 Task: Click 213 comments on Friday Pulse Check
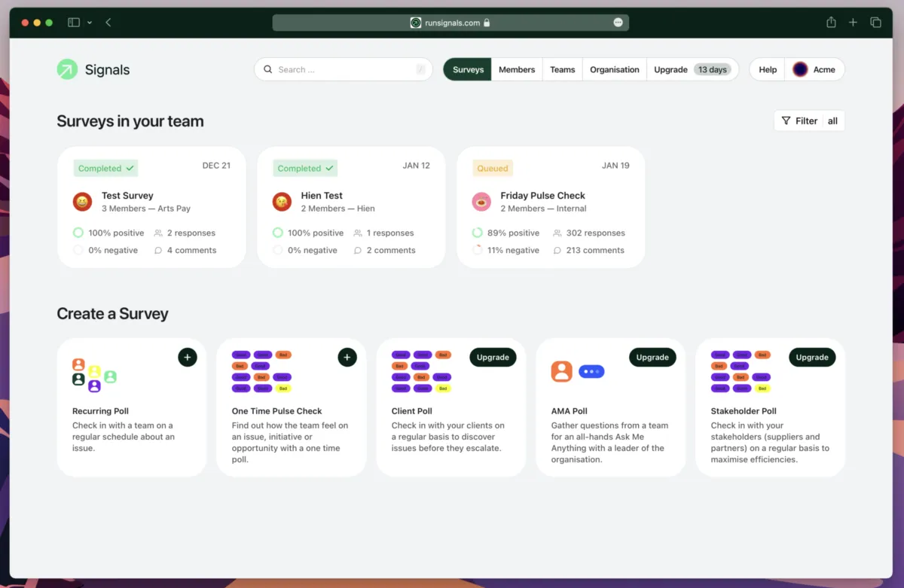[x=589, y=250]
